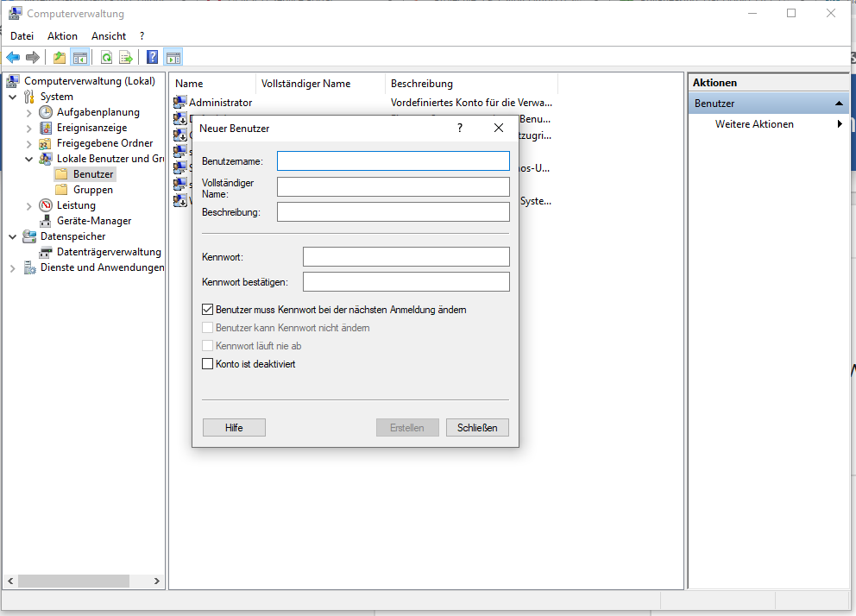Click the Ereignisanzeige icon in tree
The height and width of the screenshot is (616, 856).
pos(46,128)
